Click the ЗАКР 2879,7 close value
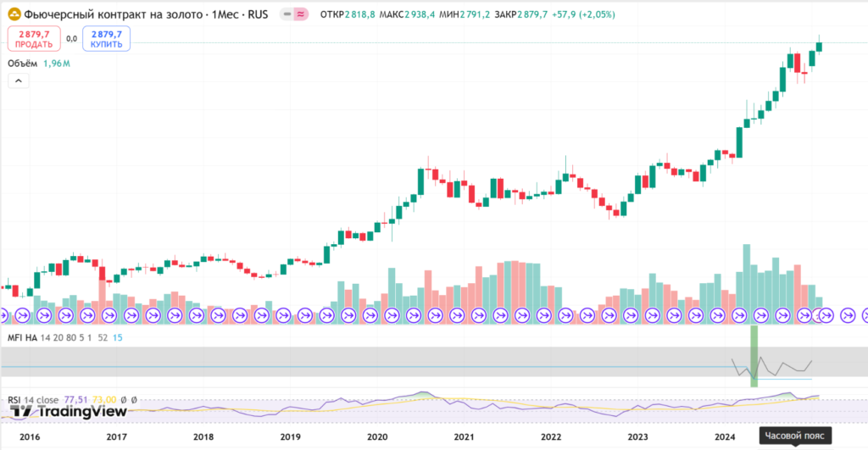 (520, 14)
